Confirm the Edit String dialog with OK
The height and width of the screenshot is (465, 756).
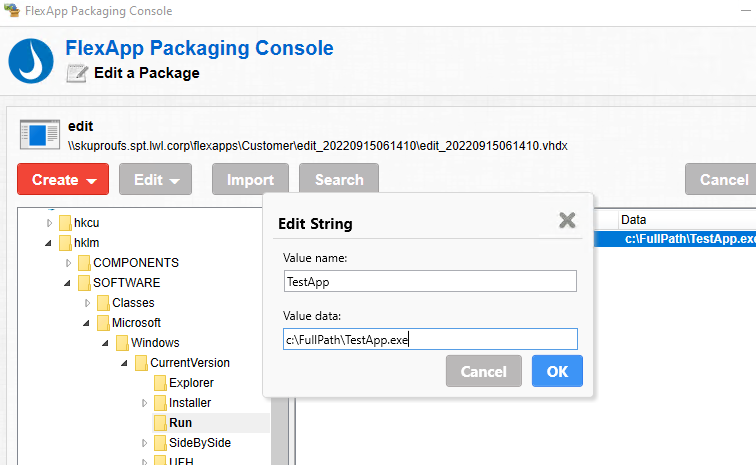point(557,371)
